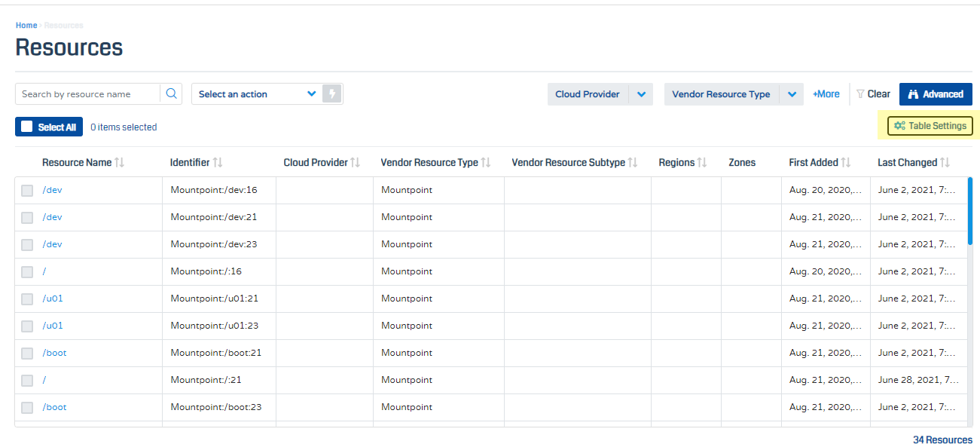Tick checkbox for Mountpoint:/dev:16 row

(27, 191)
